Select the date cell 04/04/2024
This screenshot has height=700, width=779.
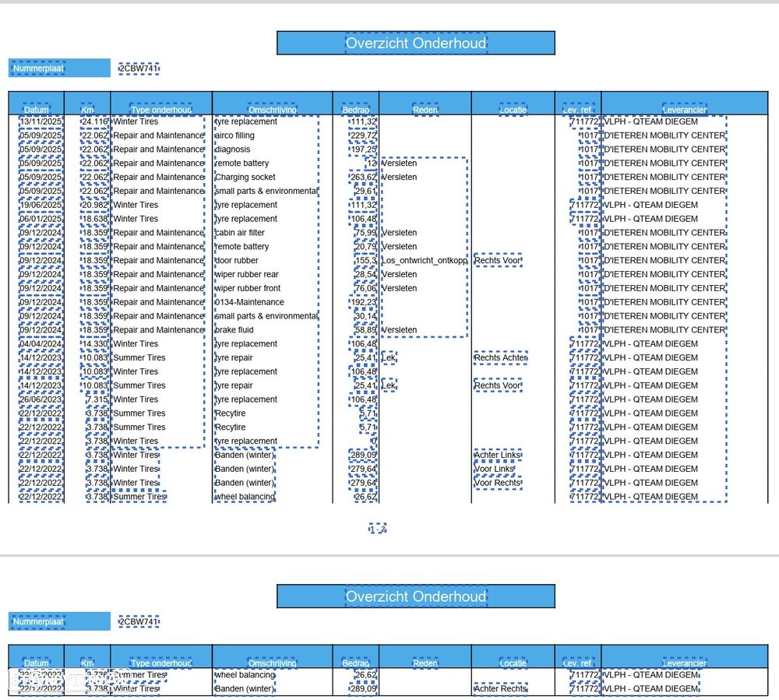pos(41,344)
